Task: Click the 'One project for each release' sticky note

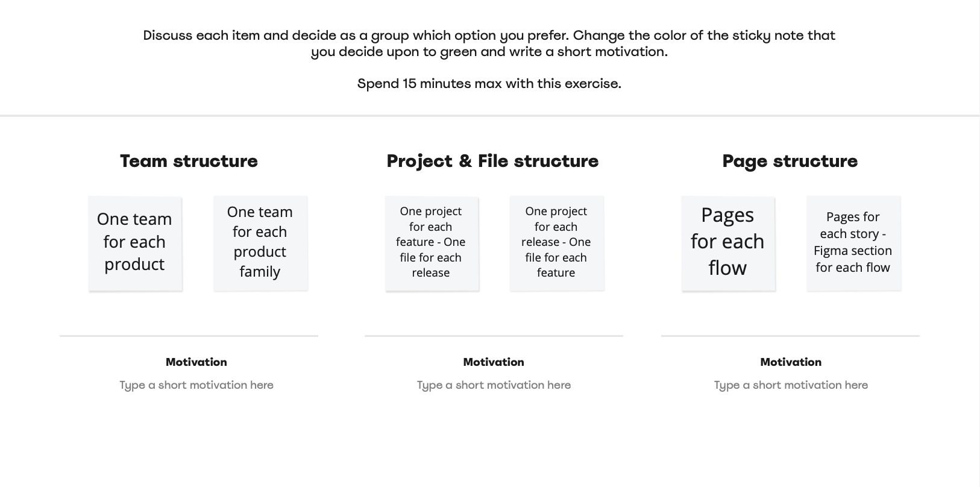Action: pos(557,243)
